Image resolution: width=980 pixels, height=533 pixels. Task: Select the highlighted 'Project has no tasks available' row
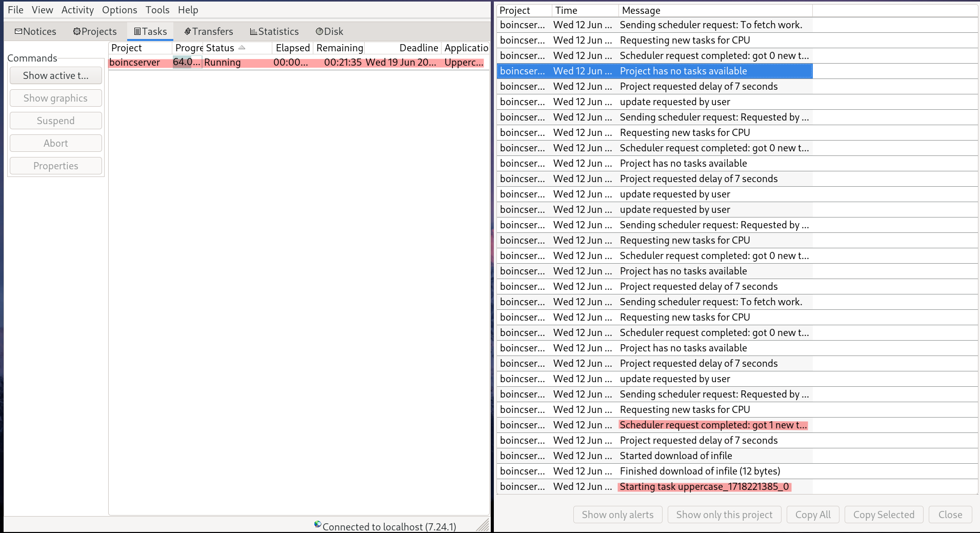[655, 71]
